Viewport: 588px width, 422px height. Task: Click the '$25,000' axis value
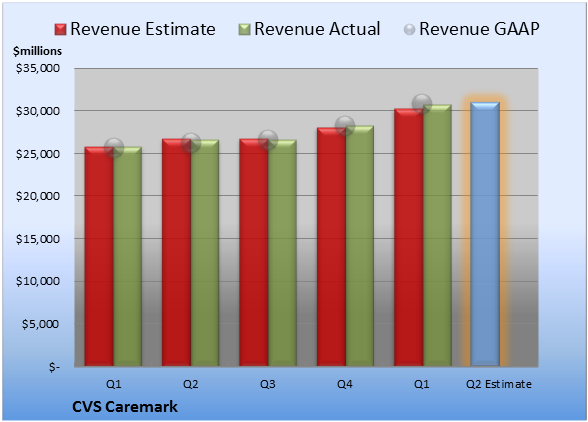point(38,154)
